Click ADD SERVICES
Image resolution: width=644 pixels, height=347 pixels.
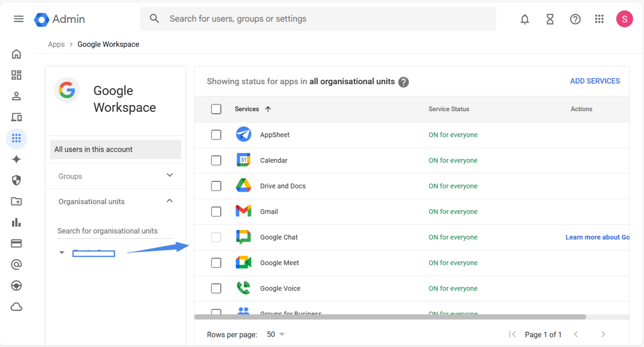(595, 81)
